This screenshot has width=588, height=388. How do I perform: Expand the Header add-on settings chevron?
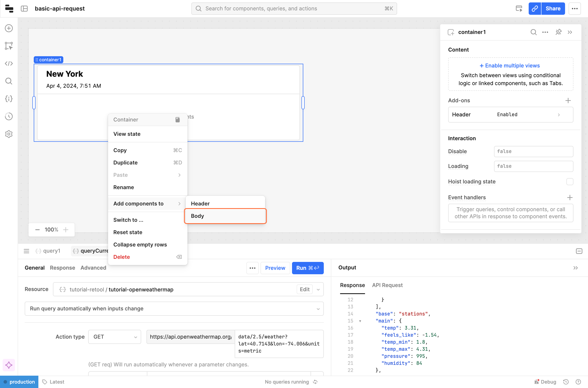[559, 115]
